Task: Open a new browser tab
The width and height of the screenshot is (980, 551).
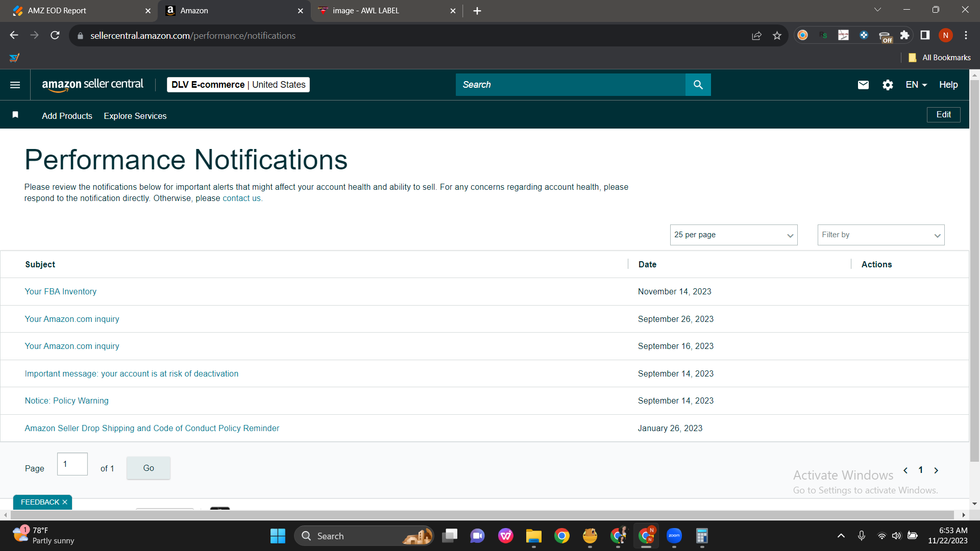Action: 477,11
